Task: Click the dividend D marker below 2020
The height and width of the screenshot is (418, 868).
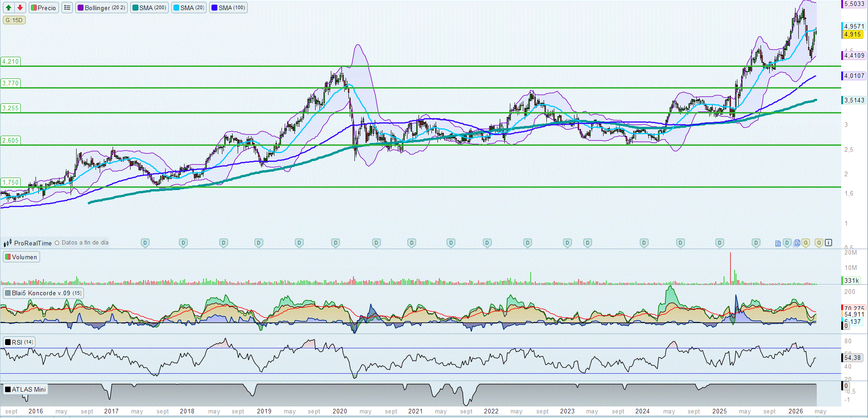Action: (x=335, y=243)
